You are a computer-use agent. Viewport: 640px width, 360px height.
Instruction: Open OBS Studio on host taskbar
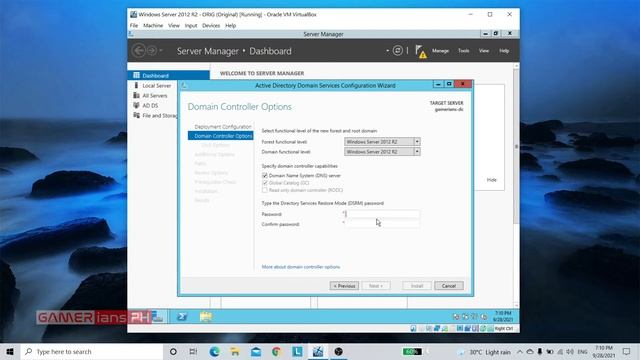(x=338, y=351)
